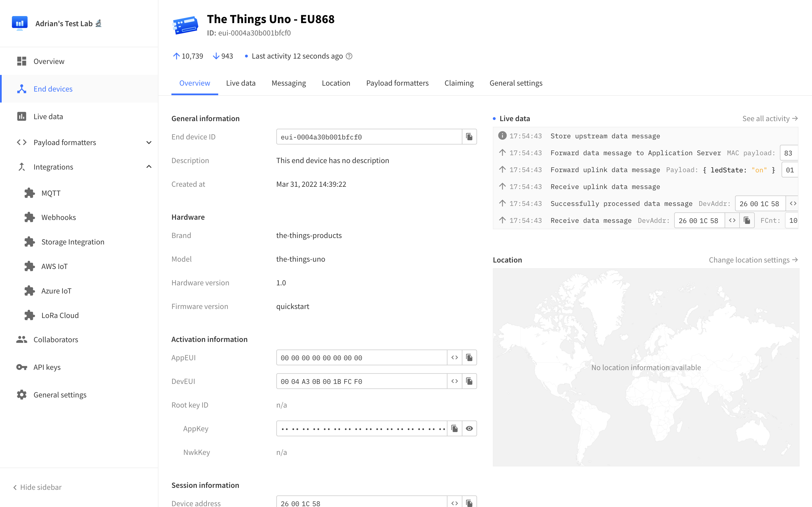Click the End device ID field

[x=369, y=137]
